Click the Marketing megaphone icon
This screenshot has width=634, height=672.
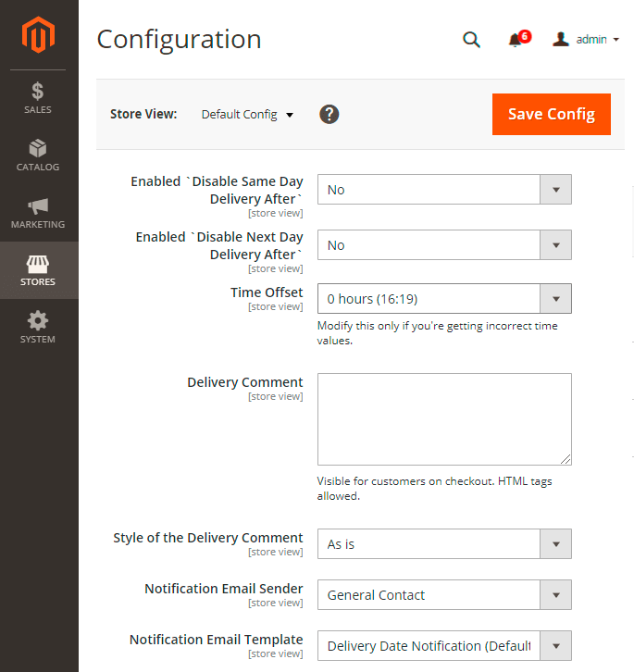coord(38,206)
